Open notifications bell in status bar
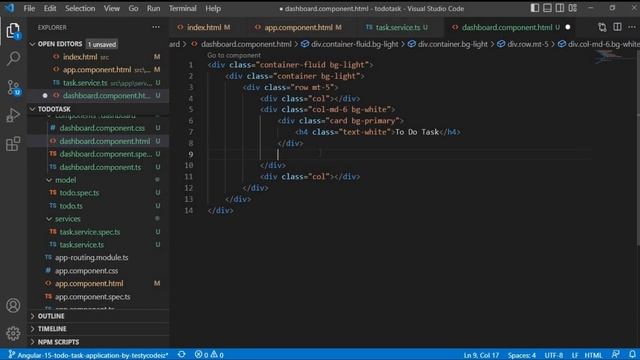This screenshot has height=360, width=640. (x=632, y=355)
